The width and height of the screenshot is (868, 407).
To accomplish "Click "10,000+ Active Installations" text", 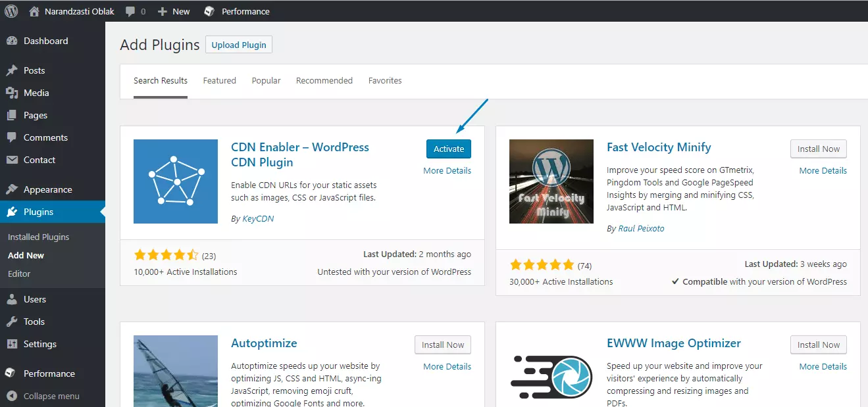I will (x=186, y=272).
